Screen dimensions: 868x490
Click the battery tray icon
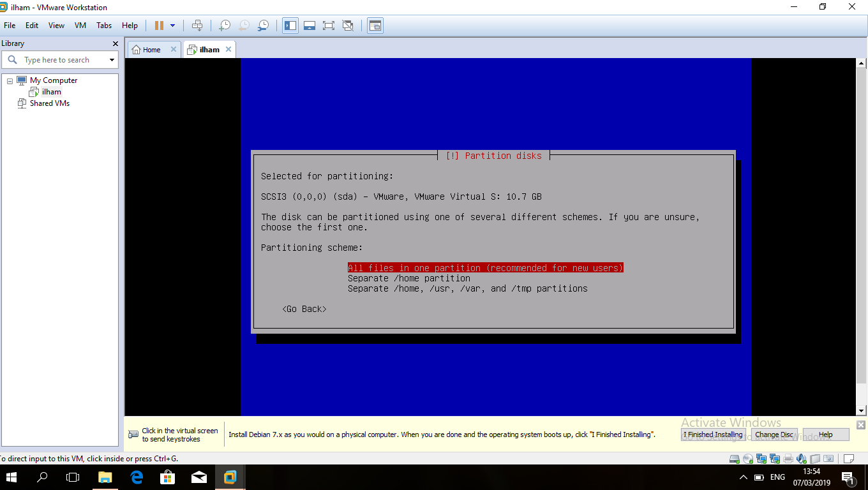759,477
